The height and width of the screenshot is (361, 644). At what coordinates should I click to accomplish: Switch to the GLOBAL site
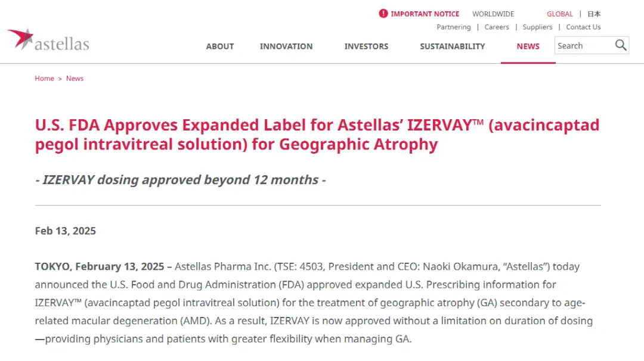[x=560, y=14]
